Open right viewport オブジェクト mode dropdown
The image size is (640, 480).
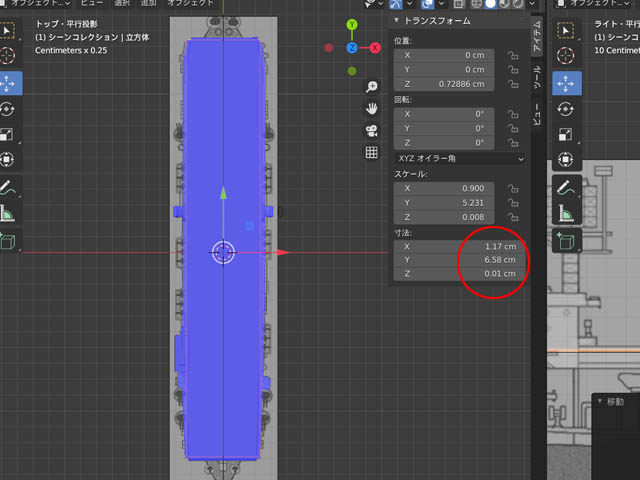[593, 3]
